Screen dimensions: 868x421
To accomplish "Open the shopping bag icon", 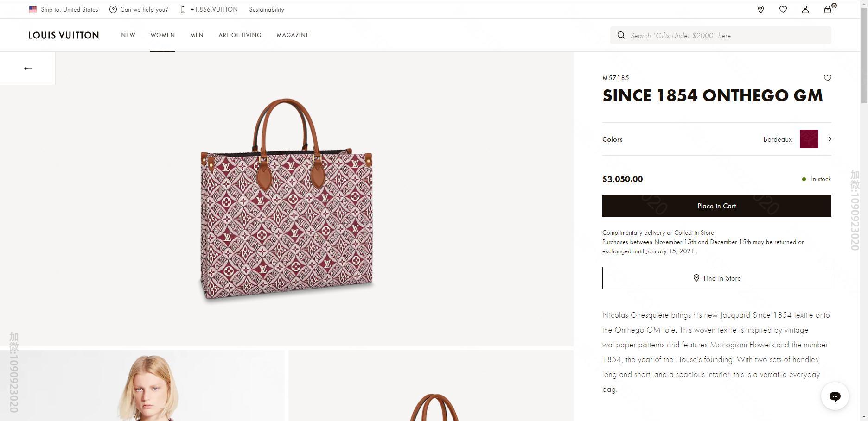I will [827, 9].
